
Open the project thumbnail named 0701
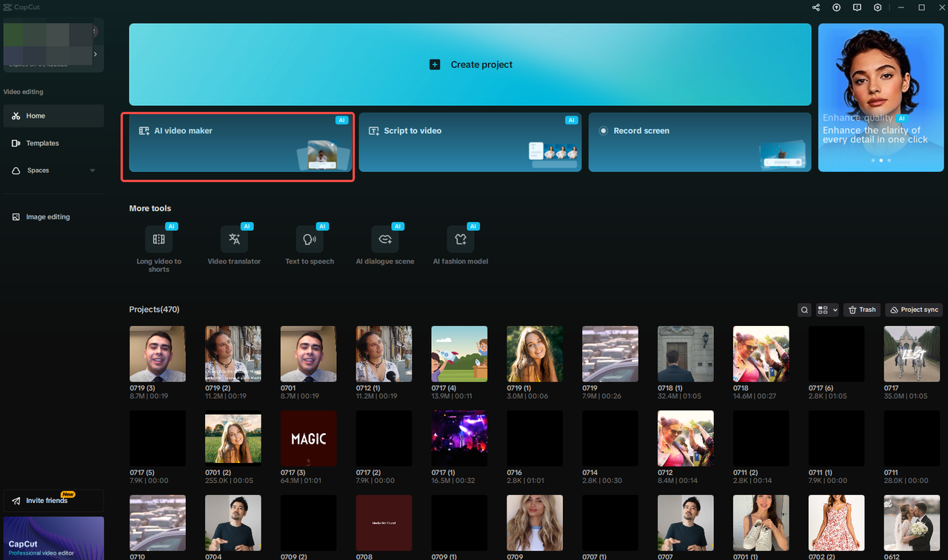click(308, 353)
